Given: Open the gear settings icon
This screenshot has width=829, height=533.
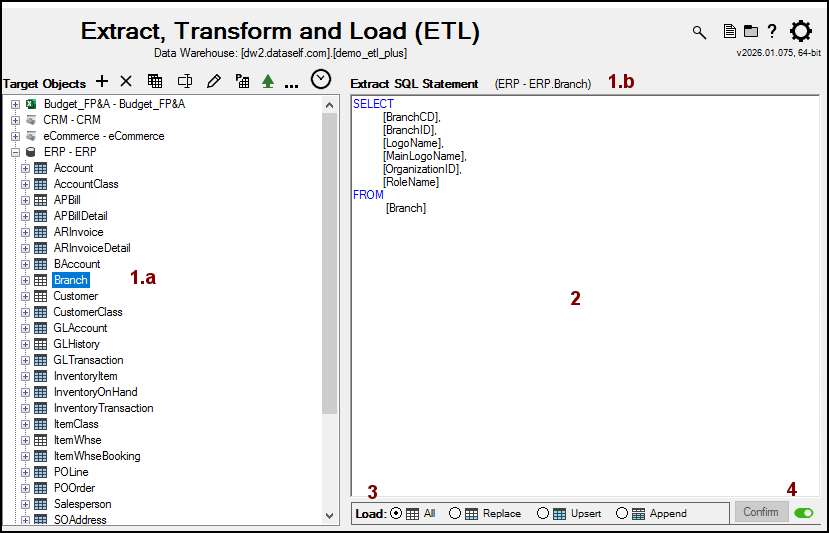Looking at the screenshot, I should coord(801,31).
